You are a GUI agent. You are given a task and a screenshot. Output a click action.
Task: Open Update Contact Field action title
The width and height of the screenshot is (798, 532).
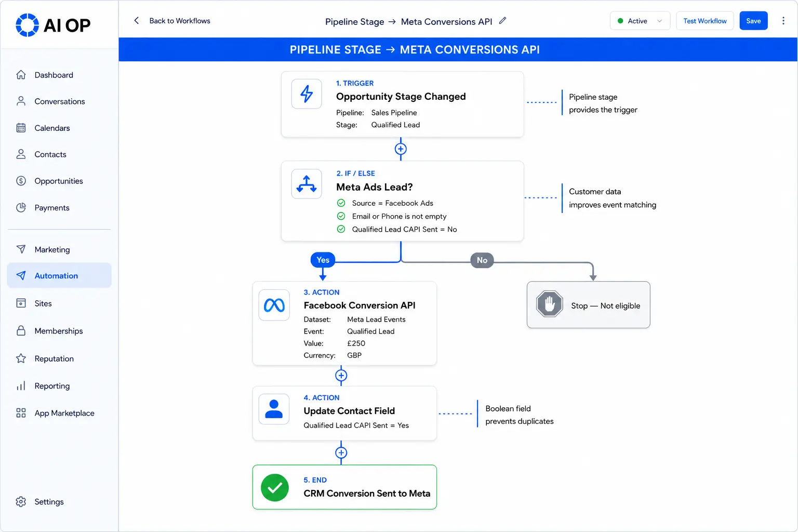pyautogui.click(x=349, y=411)
